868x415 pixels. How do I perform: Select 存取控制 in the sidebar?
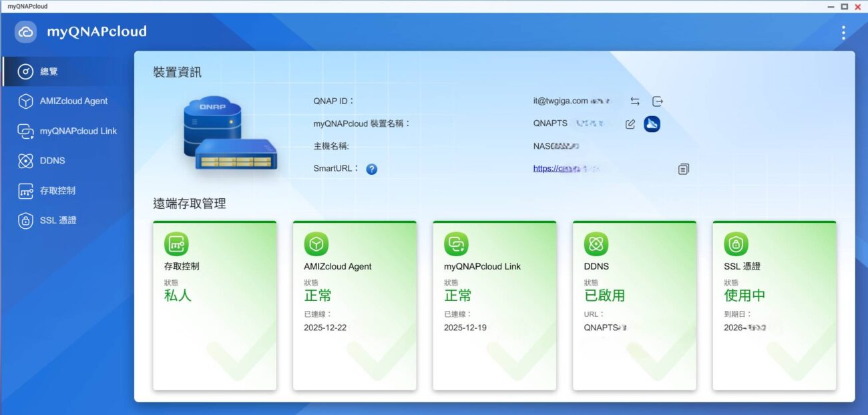pyautogui.click(x=57, y=191)
